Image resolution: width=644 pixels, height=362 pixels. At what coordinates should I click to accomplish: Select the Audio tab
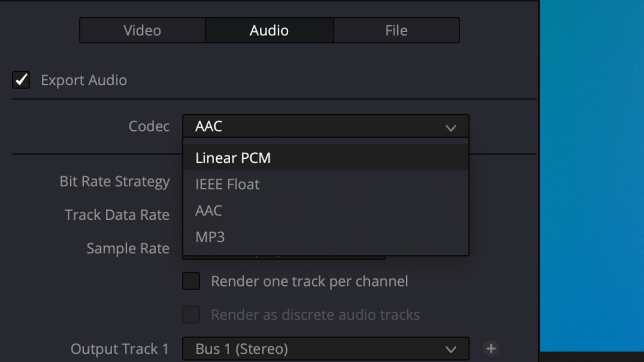[269, 31]
